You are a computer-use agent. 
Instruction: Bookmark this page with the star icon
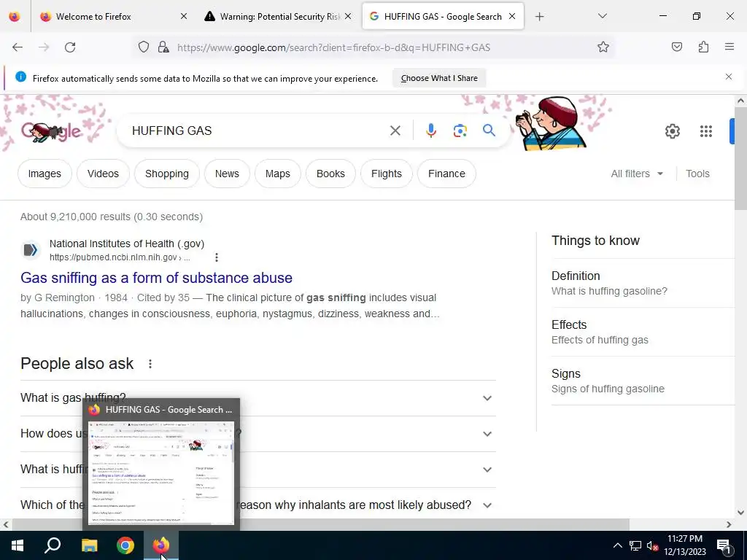point(603,47)
